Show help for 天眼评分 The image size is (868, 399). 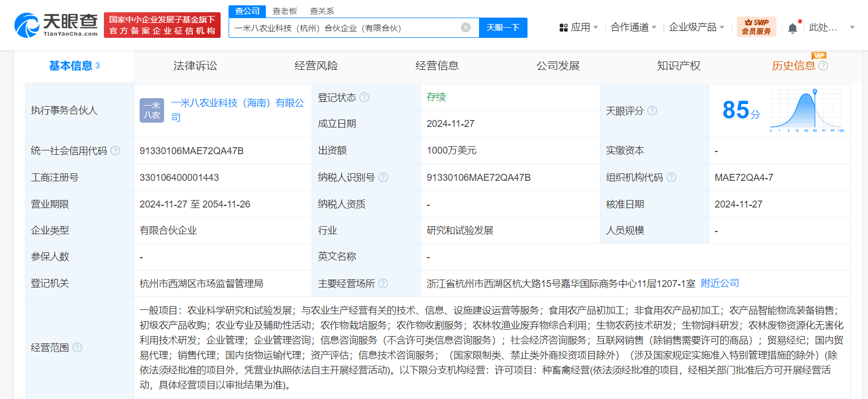(652, 110)
